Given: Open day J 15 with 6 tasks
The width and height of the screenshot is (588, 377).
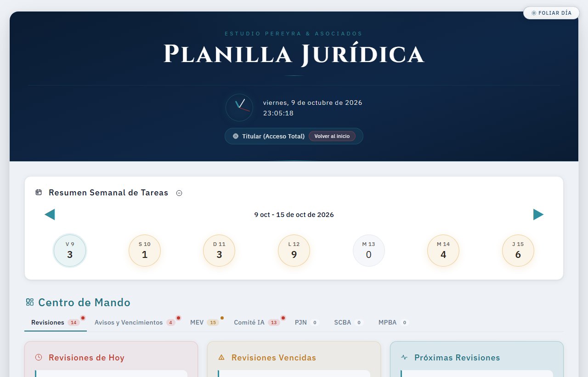Looking at the screenshot, I should [x=518, y=251].
